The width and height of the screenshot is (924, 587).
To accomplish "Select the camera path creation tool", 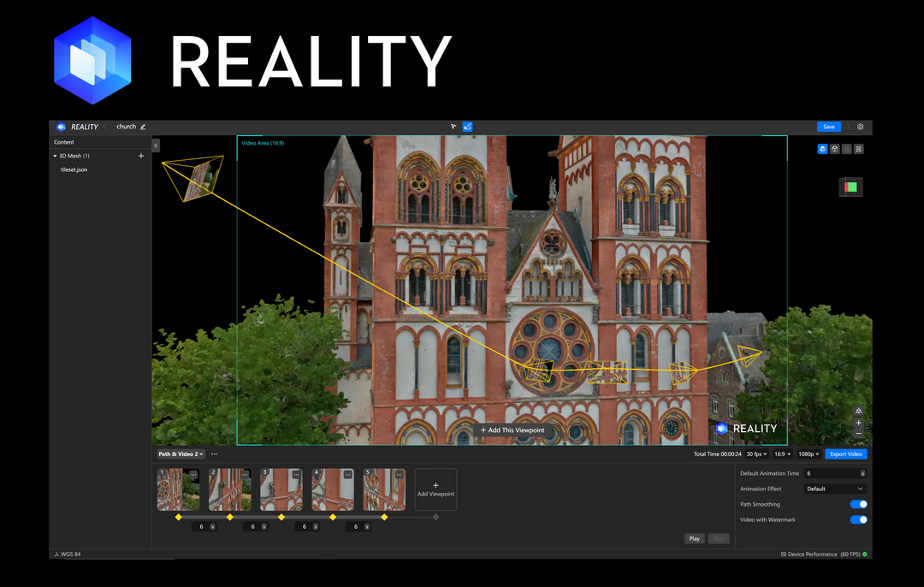I will (x=467, y=126).
